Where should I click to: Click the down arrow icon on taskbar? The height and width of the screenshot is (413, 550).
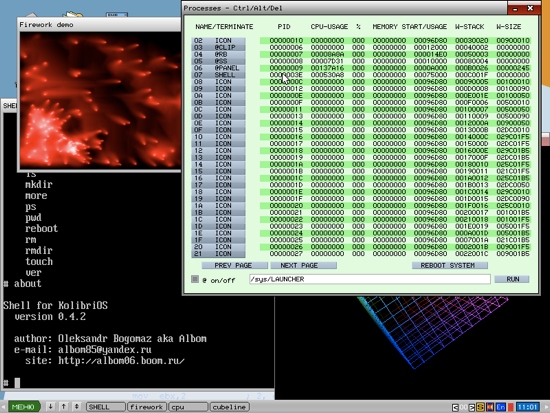tap(51, 407)
